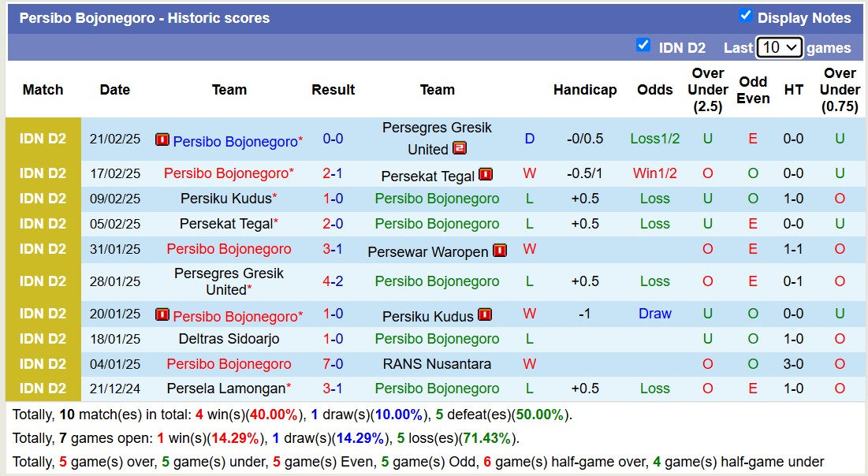
Task: Click the Persiku Kudus home team link 09/02/25
Action: point(225,199)
